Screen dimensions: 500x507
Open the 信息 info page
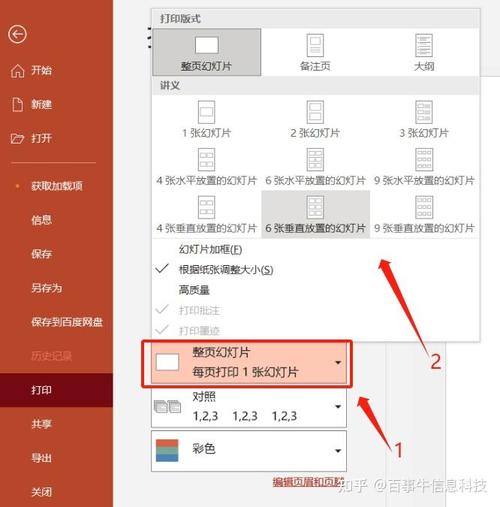pyautogui.click(x=41, y=220)
